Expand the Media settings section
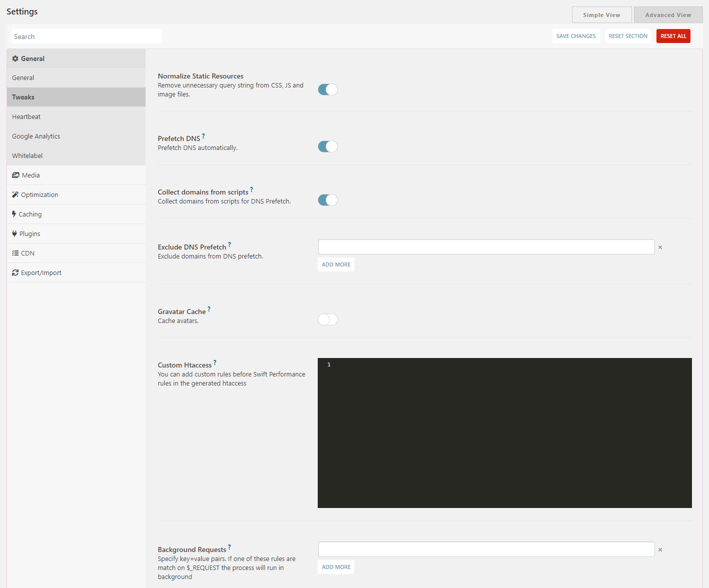This screenshot has width=709, height=588. coord(76,175)
